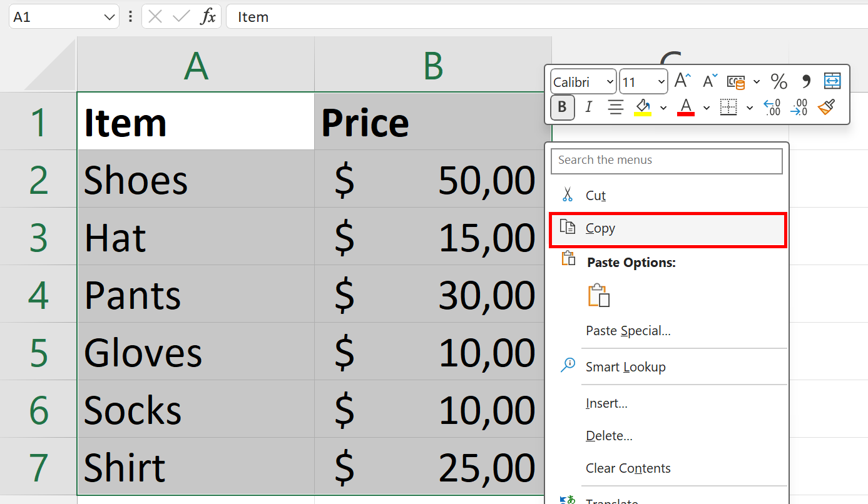Click the Paste icon under Paste Options

(x=598, y=296)
